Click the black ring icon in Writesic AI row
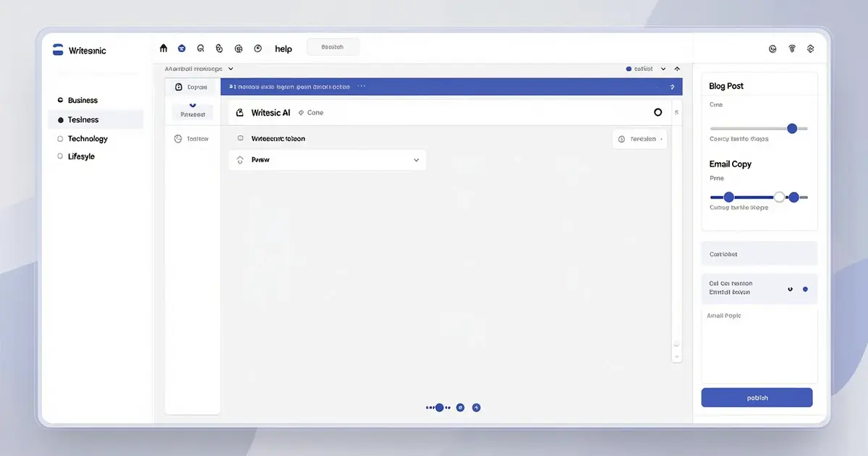The image size is (868, 456). coord(658,112)
